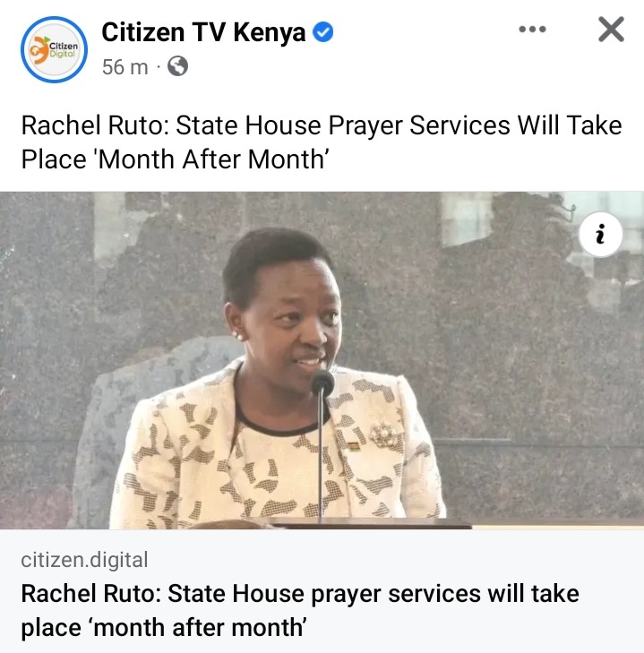Click the small flag lapel pin in photo
Screen dimensions: 644x653
coord(354,446)
